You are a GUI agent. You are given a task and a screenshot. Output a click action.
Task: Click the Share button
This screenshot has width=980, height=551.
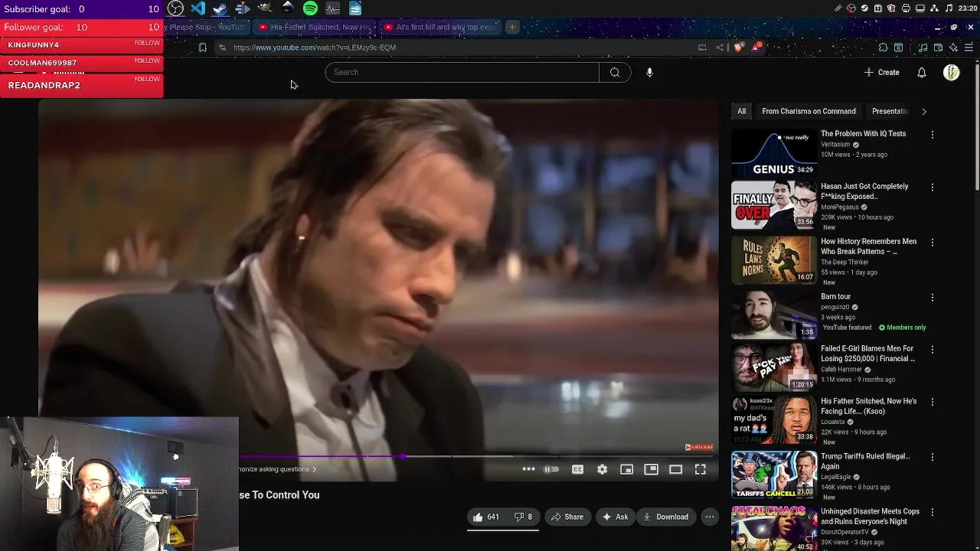pyautogui.click(x=567, y=517)
